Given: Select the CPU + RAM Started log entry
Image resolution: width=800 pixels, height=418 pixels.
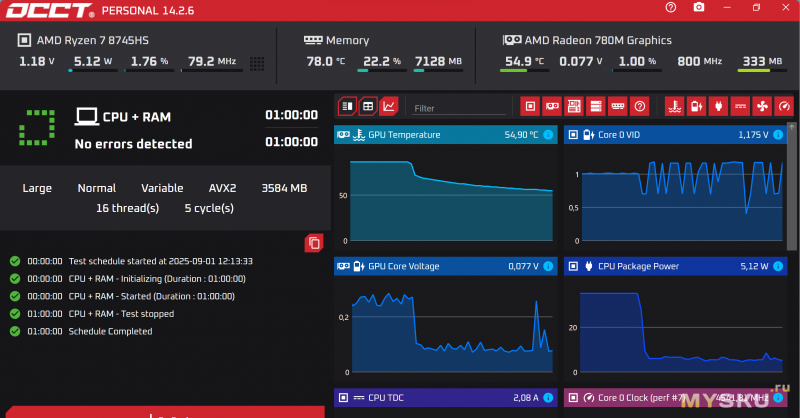Looking at the screenshot, I should click(122, 296).
